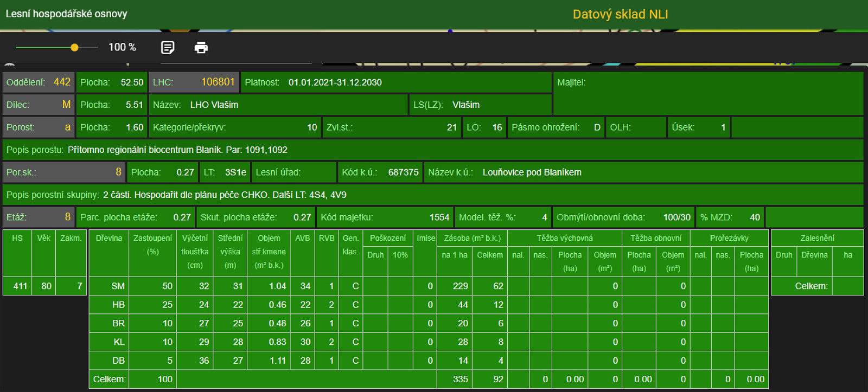Click the Datový sklad NLI title

620,15
